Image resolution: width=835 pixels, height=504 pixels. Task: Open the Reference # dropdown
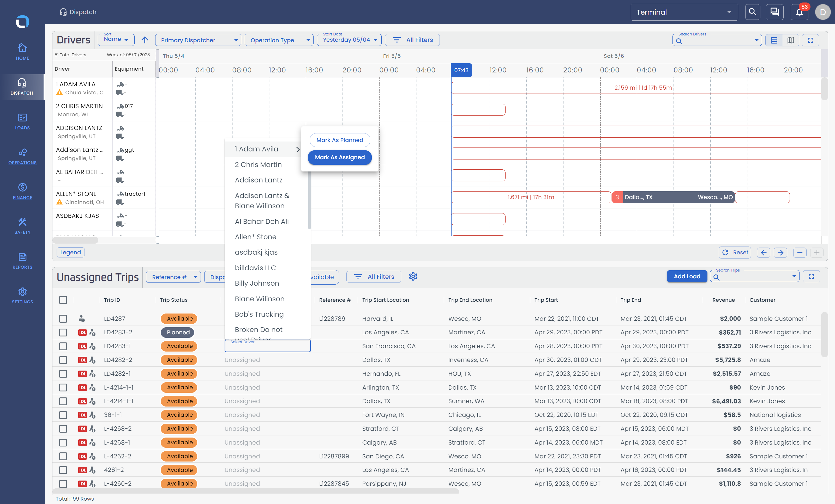(173, 277)
